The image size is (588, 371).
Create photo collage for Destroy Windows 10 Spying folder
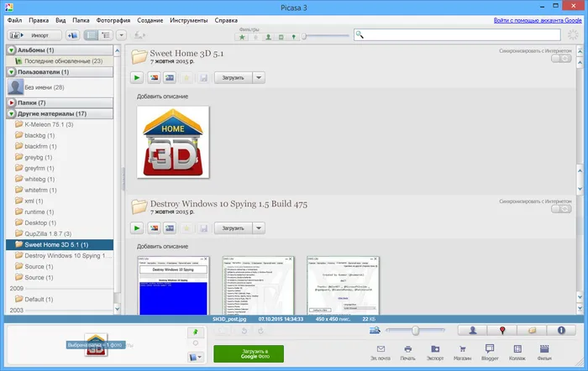click(154, 227)
